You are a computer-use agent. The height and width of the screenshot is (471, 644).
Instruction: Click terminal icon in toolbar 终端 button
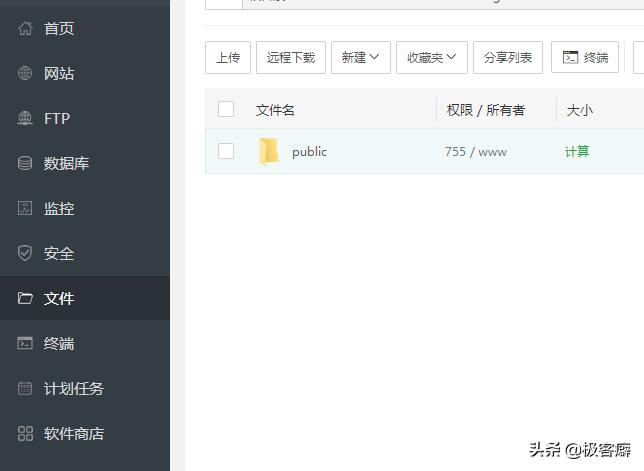point(570,57)
